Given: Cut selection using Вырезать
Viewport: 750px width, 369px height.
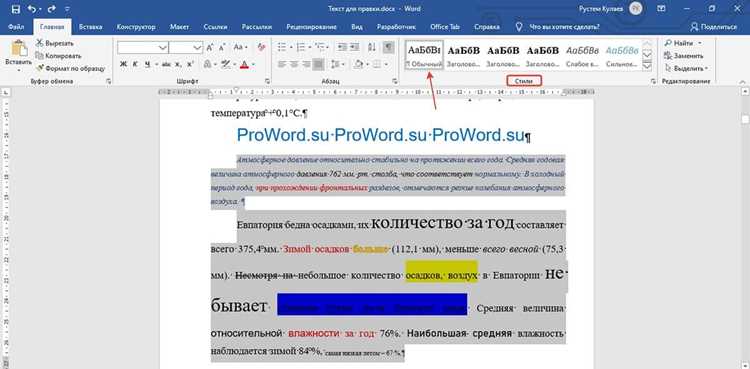Looking at the screenshot, I should pyautogui.click(x=54, y=43).
